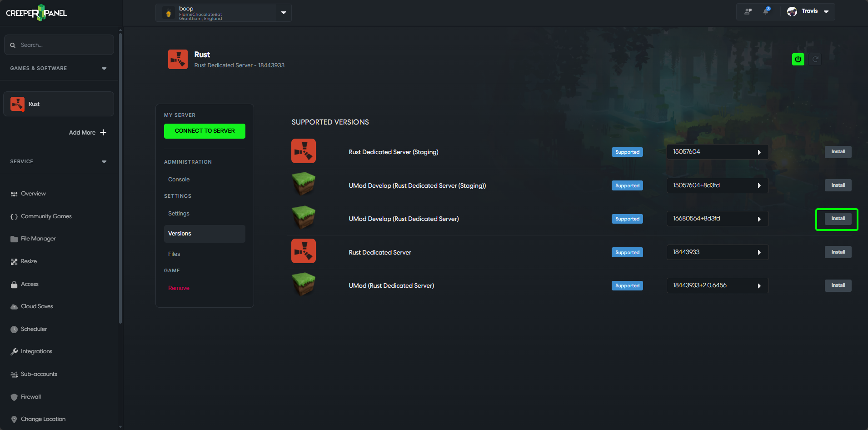
Task: Install Rust Dedicated Server 18443933
Action: coord(838,252)
